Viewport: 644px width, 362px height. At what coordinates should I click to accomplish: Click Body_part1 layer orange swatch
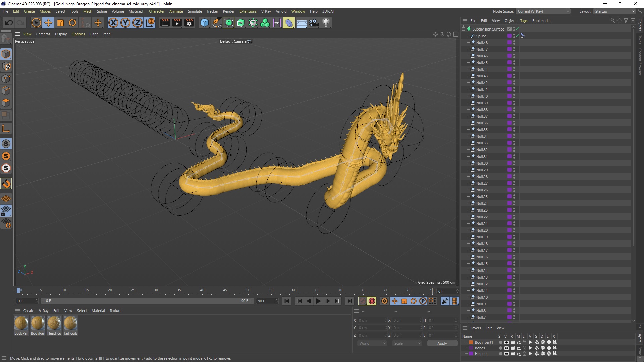point(471,342)
